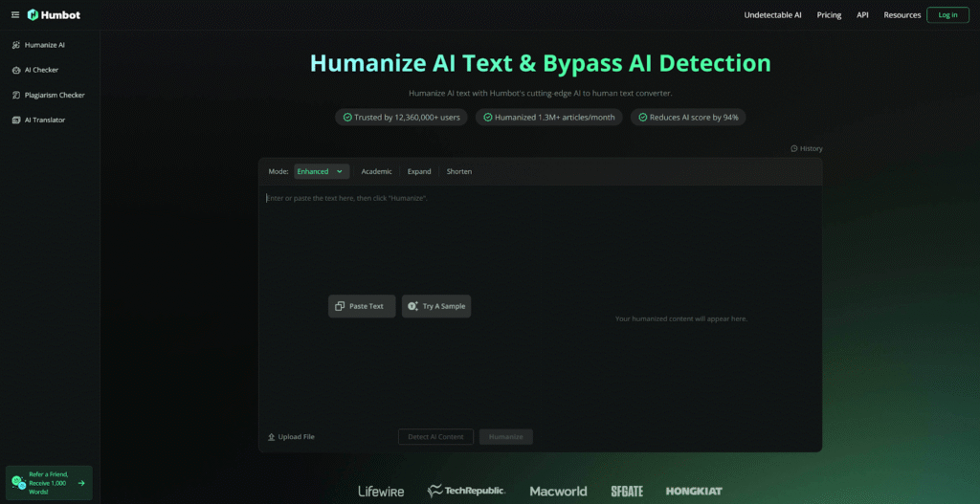Open AI Translator in the sidebar
This screenshot has height=504, width=980.
click(44, 120)
